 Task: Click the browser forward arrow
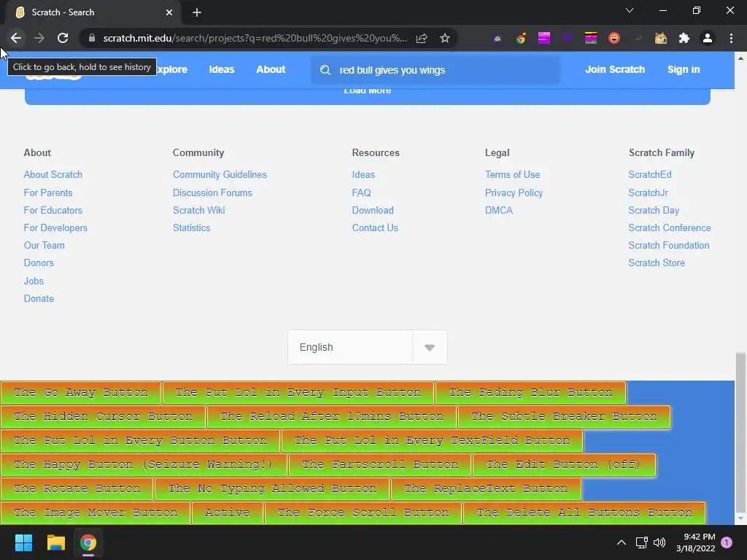39,38
